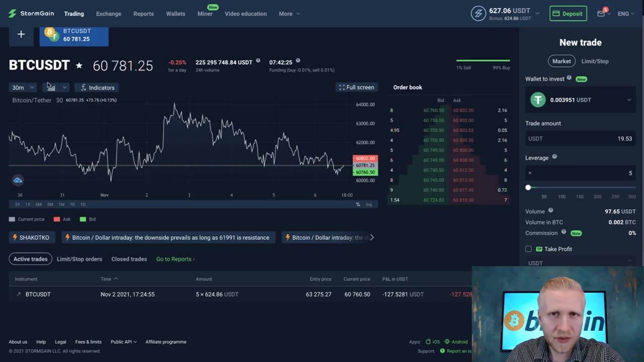This screenshot has width=644, height=362.
Task: Select the 6M chart range
Action: 39,205
